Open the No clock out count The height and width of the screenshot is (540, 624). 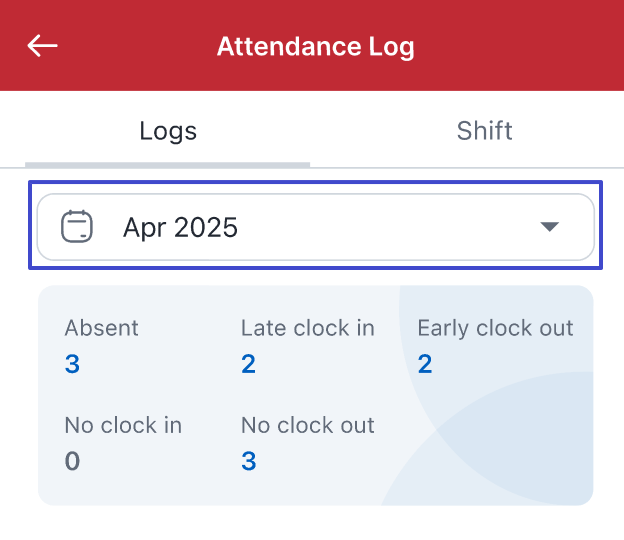click(249, 461)
